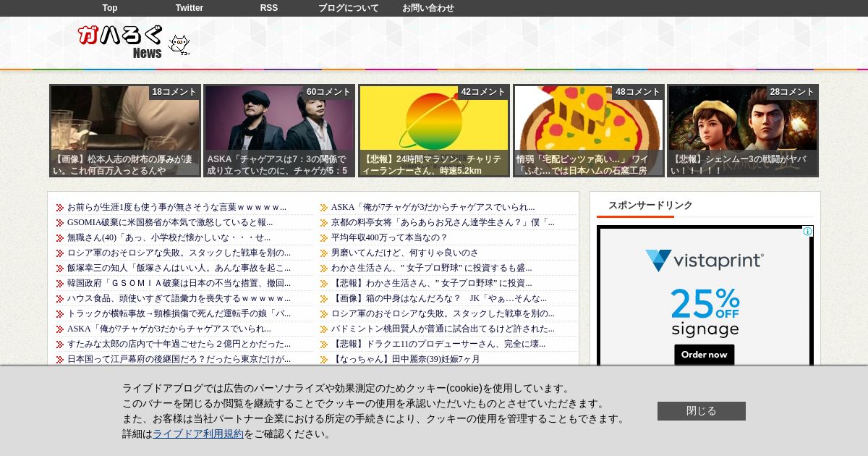The width and height of the screenshot is (868, 456).
Task: Click orange bullet icon beside 箱の中身はなんだろな article
Action: pyautogui.click(x=324, y=299)
